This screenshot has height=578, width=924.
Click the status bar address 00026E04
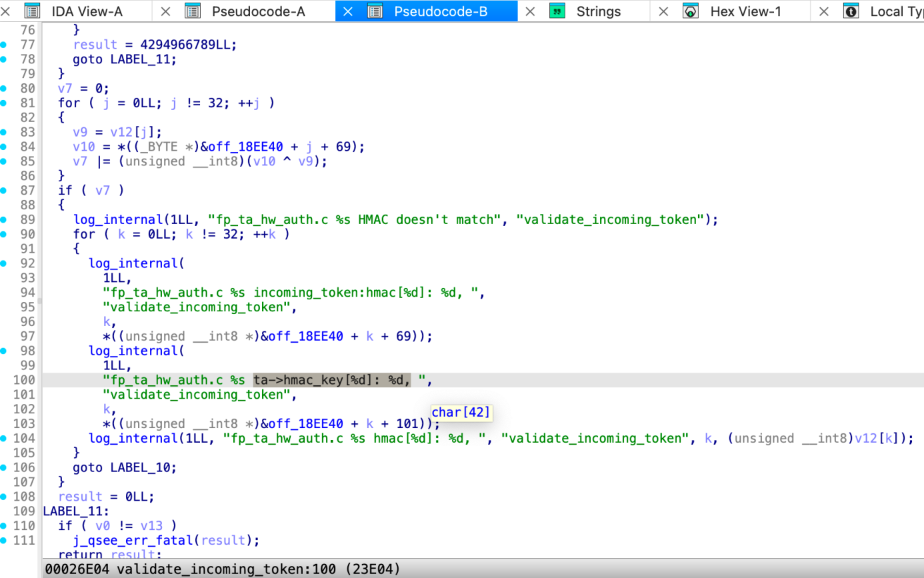click(77, 569)
